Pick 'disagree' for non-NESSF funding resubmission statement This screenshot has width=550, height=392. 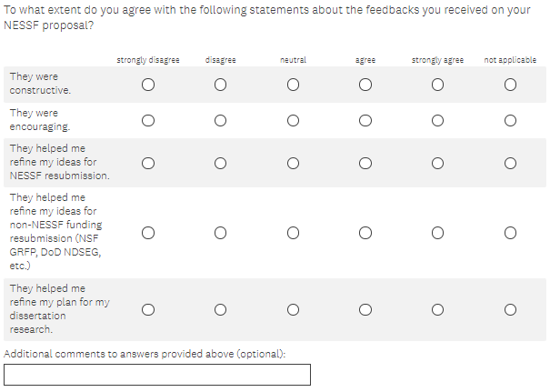[220, 233]
